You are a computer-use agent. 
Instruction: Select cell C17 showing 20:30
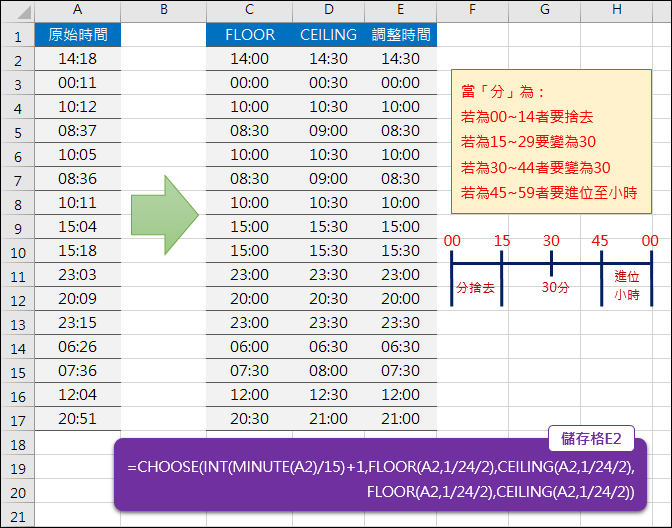249,419
